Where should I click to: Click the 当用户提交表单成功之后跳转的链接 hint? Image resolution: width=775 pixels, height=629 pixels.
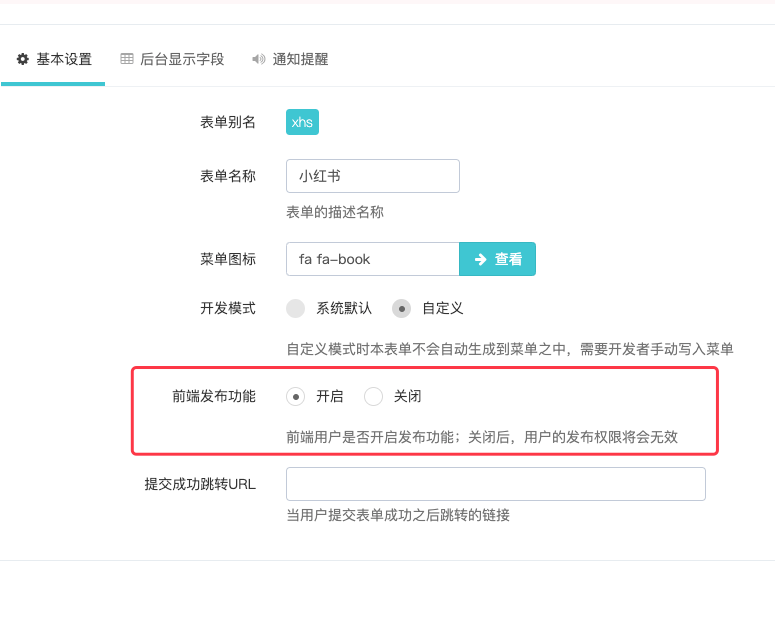398,515
